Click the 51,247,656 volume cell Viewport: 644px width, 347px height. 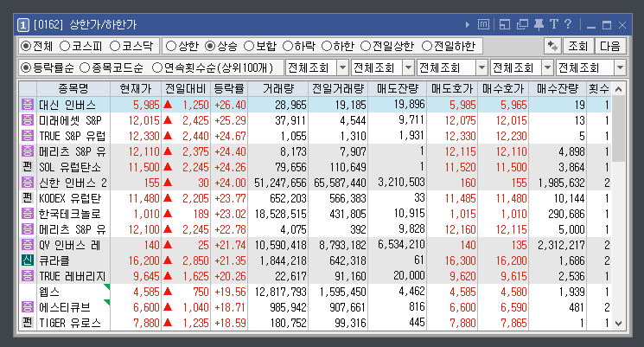coord(278,183)
